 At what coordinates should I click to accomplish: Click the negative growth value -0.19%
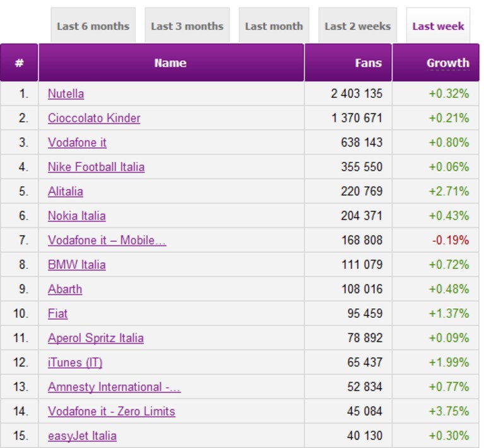[x=451, y=240]
